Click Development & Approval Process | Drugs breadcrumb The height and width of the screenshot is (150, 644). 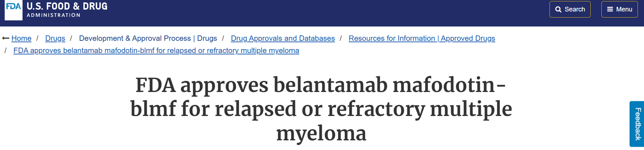pyautogui.click(x=148, y=38)
